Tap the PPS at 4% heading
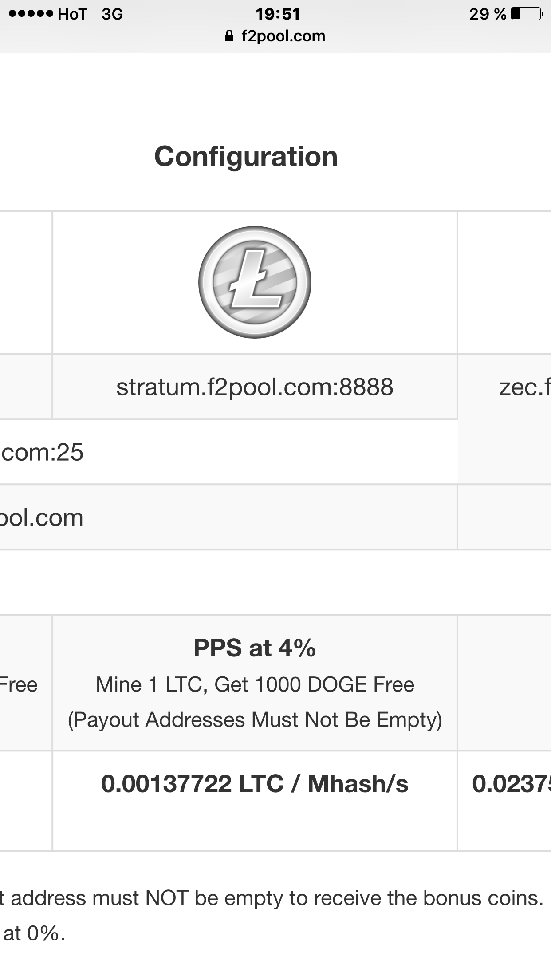 255,648
